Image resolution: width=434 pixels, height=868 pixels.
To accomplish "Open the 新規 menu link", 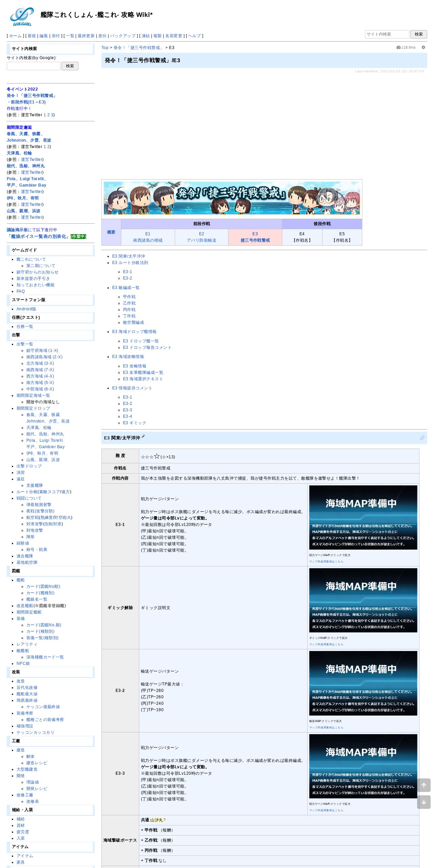I will [x=31, y=36].
